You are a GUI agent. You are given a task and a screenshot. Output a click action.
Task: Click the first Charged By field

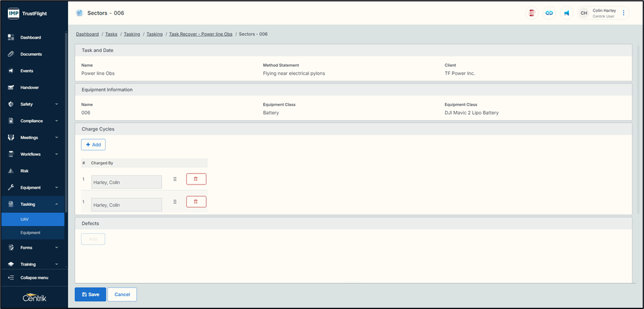click(126, 182)
